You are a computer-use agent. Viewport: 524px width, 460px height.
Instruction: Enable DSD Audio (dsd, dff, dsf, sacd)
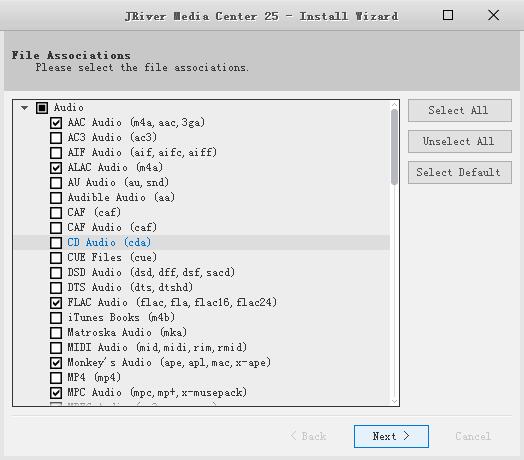[x=56, y=273]
